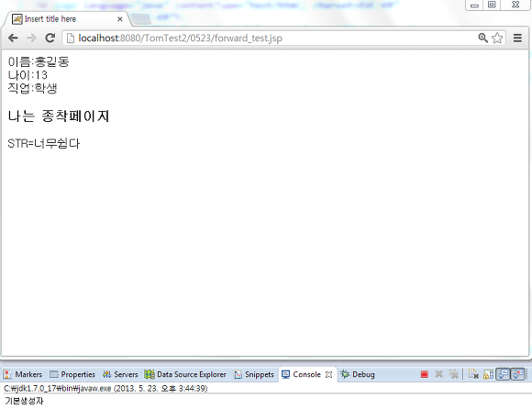Click the text '나이:13'
Screen dimensions: 532x409
pos(28,75)
